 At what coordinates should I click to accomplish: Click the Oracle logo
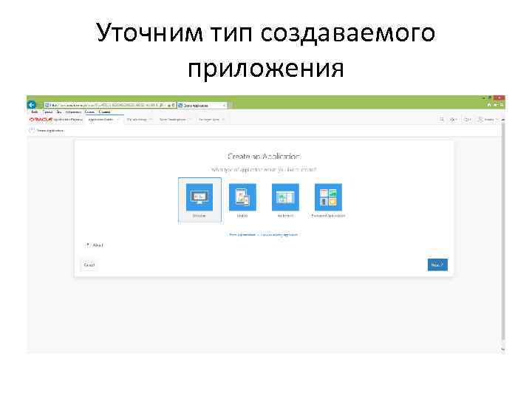click(41, 120)
